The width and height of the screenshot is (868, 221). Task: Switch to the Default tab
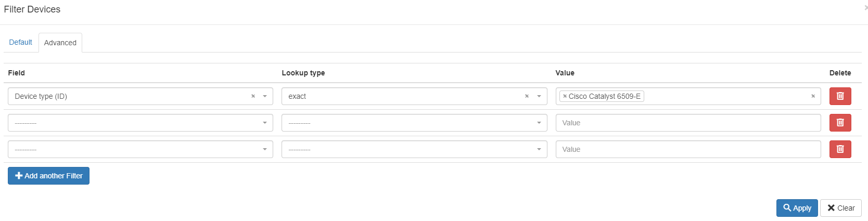[x=20, y=42]
